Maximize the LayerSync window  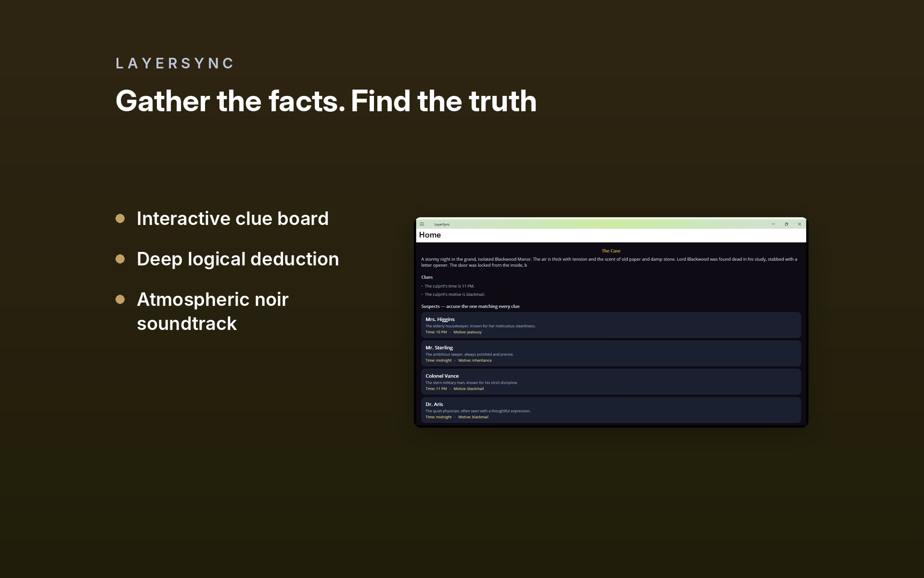coord(786,224)
